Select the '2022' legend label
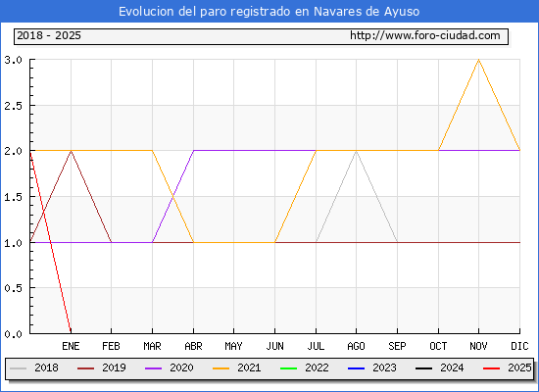 (x=317, y=367)
